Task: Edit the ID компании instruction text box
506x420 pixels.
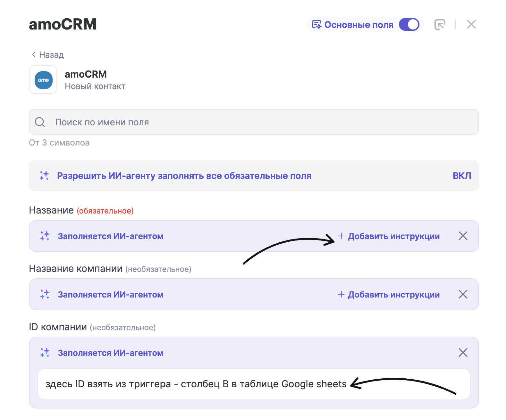Action: [254, 384]
